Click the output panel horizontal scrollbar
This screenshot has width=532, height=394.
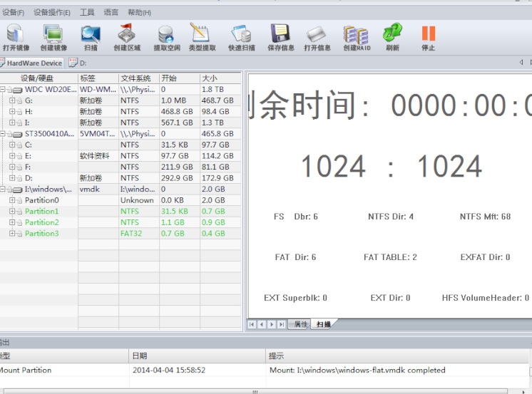click(x=255, y=391)
